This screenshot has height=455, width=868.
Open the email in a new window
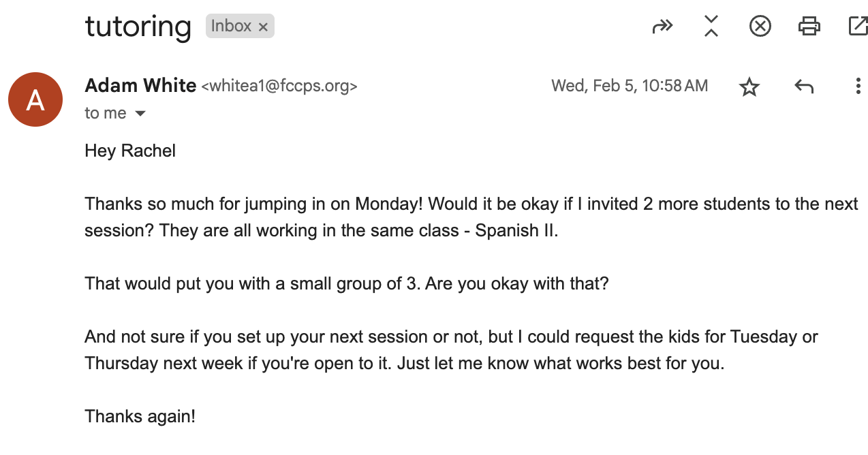tap(857, 27)
